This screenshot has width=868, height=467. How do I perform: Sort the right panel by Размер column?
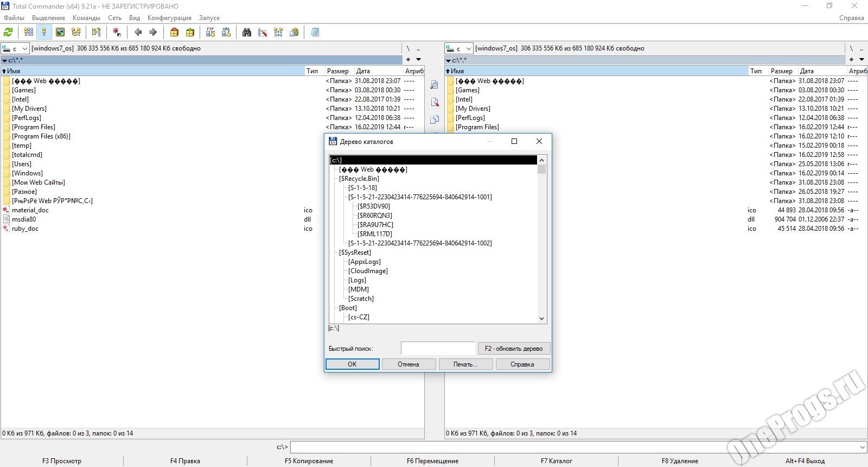783,71
